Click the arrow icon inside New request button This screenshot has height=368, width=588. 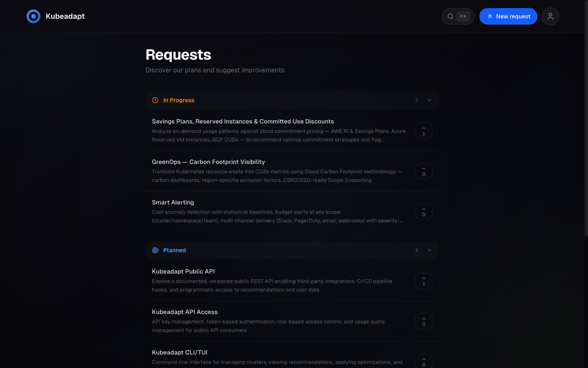[x=490, y=16]
